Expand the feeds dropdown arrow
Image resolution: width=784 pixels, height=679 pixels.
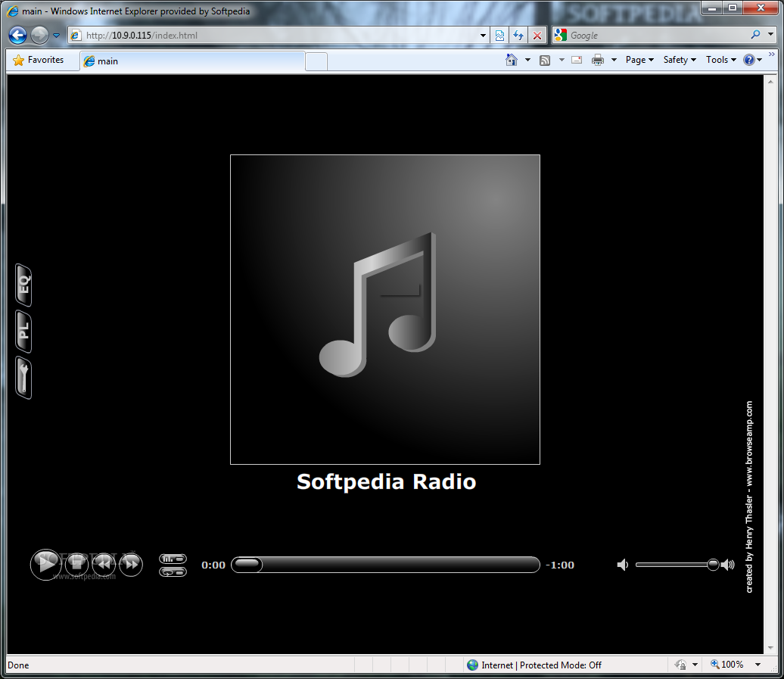point(562,60)
